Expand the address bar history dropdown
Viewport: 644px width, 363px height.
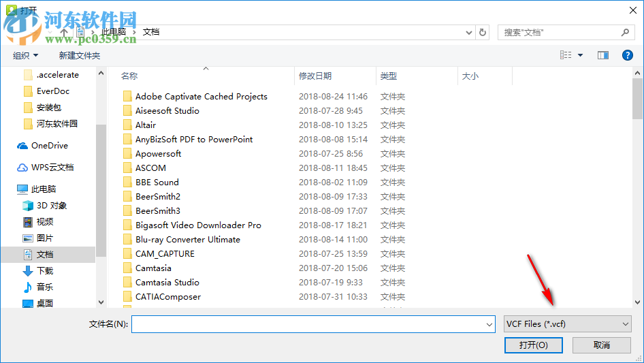[x=468, y=33]
